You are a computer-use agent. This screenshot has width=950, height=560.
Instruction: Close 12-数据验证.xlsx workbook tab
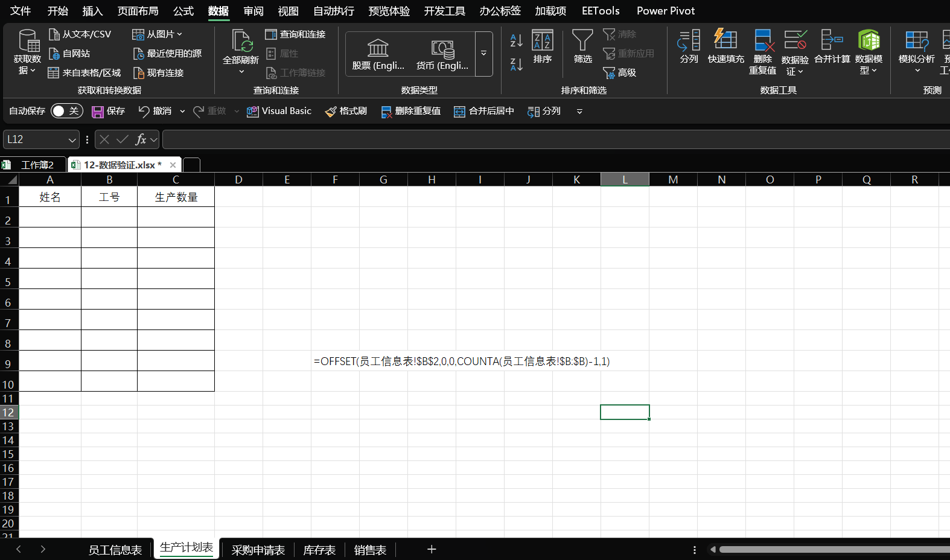coord(173,165)
